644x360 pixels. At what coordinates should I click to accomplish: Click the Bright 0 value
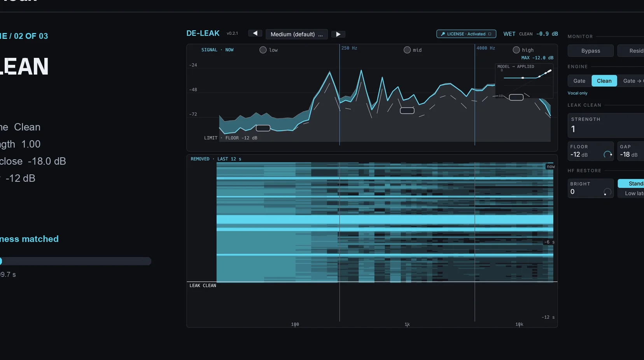click(572, 192)
